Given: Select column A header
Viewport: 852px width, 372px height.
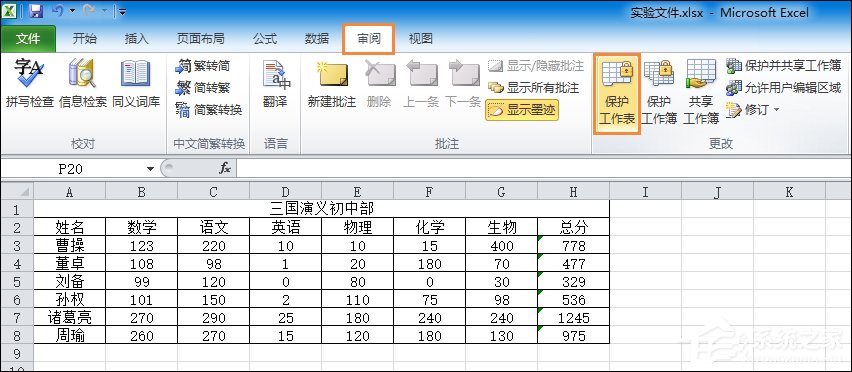Looking at the screenshot, I should click(x=70, y=191).
